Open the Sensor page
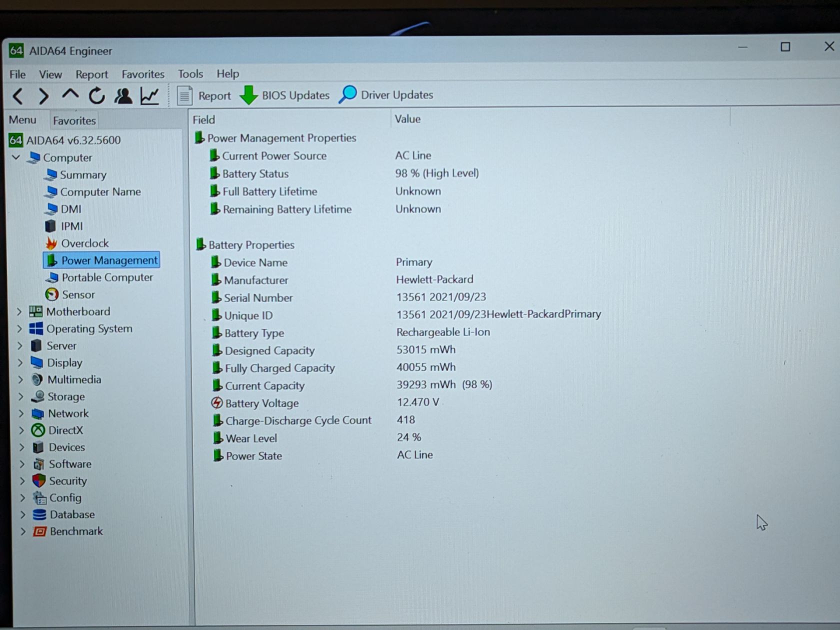The height and width of the screenshot is (630, 840). pyautogui.click(x=70, y=295)
